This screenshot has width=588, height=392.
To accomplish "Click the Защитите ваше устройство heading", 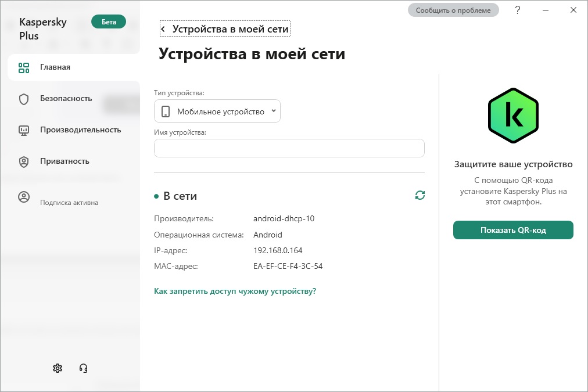I will 513,164.
